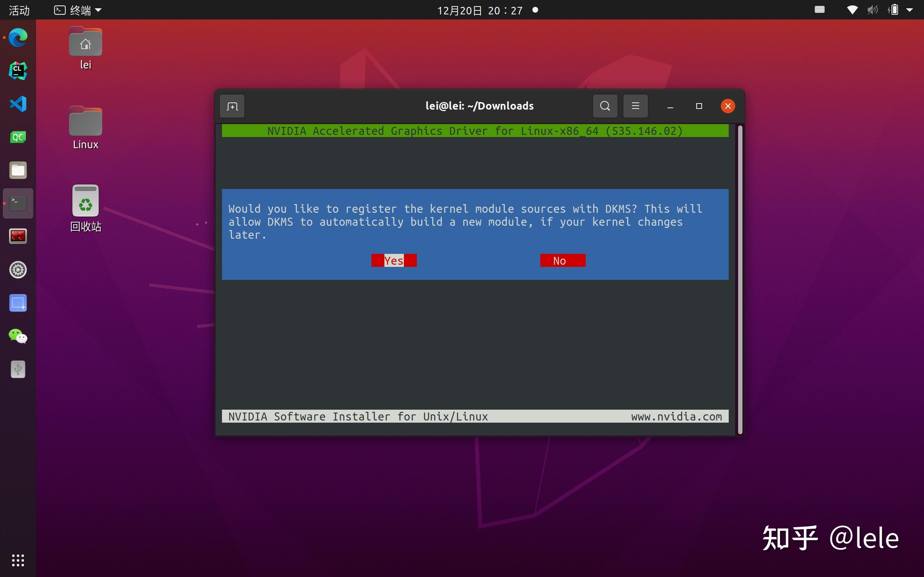Launch the screenshot tool in dock
Image resolution: width=924 pixels, height=577 pixels.
[x=18, y=303]
